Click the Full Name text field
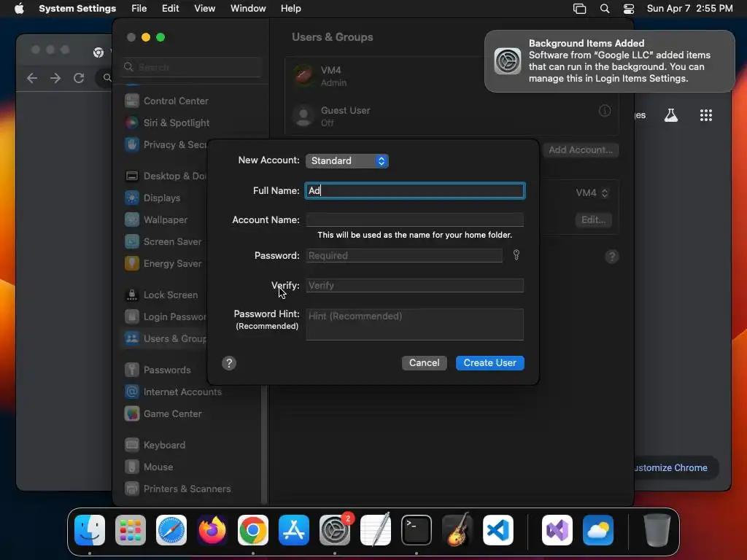This screenshot has height=560, width=747. (415, 190)
